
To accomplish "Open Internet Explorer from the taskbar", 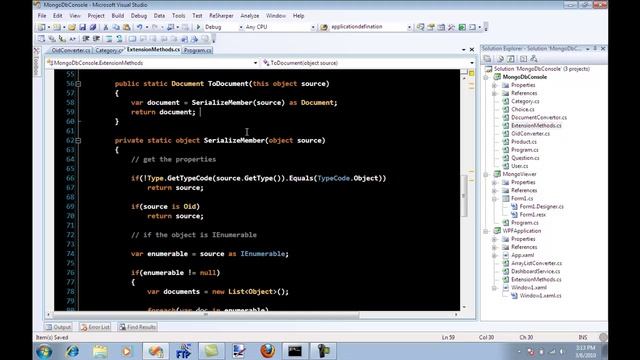I will click(73, 351).
